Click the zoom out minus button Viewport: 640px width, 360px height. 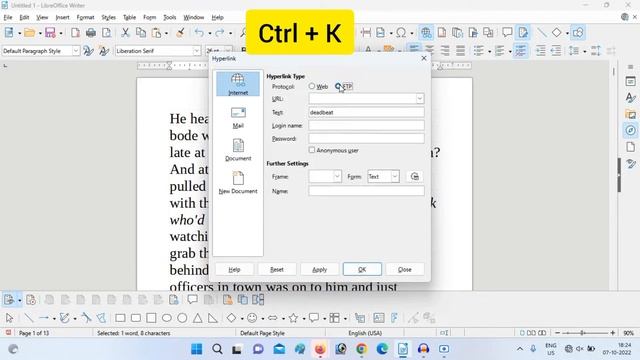558,333
